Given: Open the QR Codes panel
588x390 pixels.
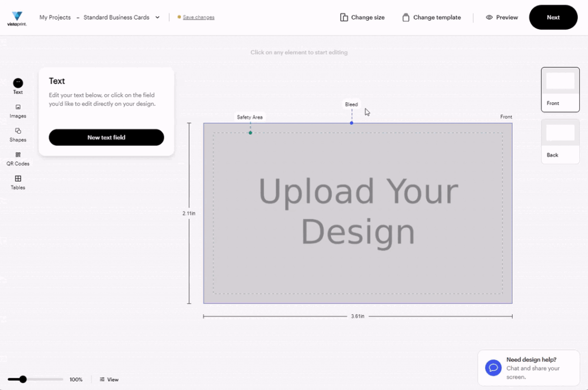Looking at the screenshot, I should [18, 159].
